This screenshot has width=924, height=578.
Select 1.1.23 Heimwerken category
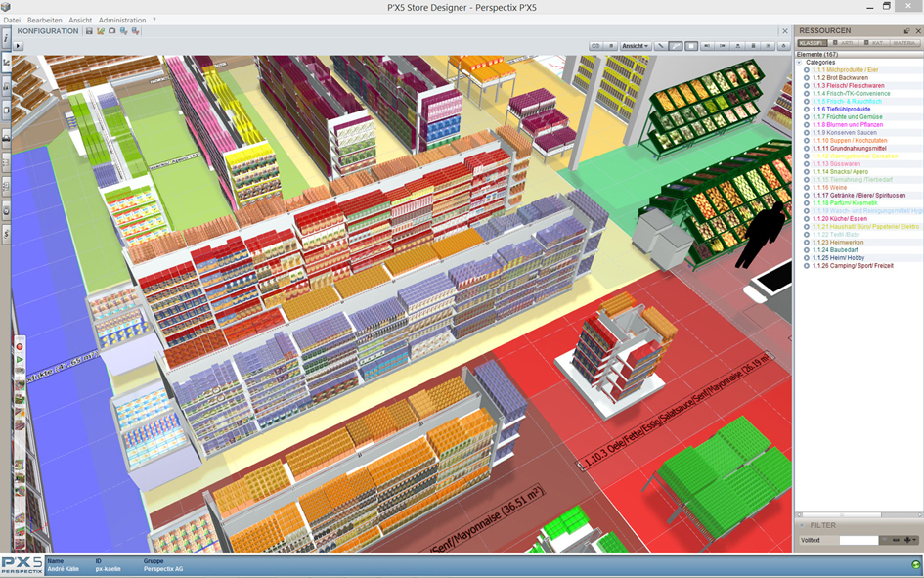pyautogui.click(x=837, y=243)
